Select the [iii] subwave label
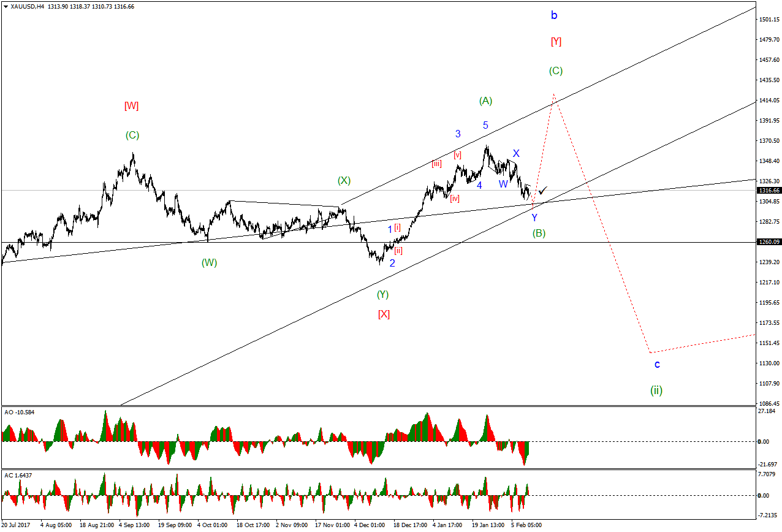 click(x=436, y=164)
